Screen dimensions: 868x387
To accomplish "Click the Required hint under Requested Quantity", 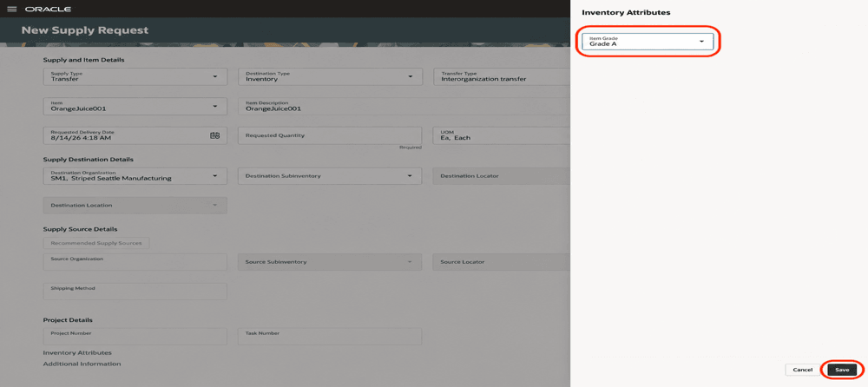I will pos(411,148).
